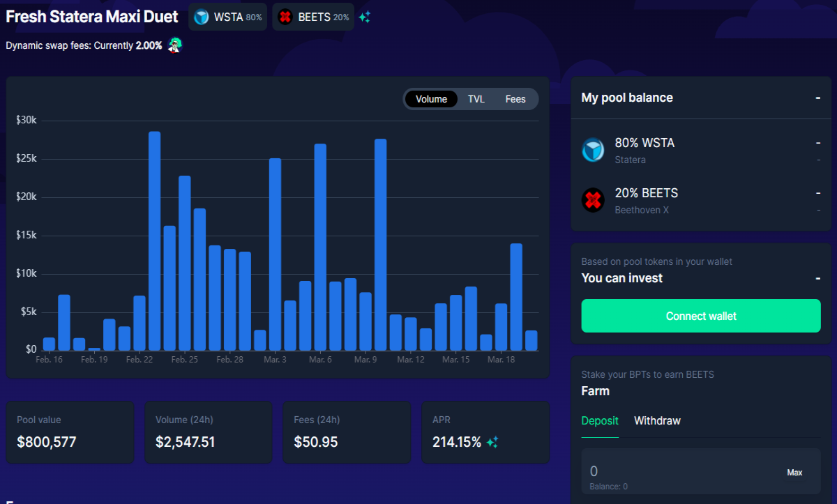Click the Max button in deposit field
Image resolution: width=837 pixels, height=504 pixels.
click(794, 473)
